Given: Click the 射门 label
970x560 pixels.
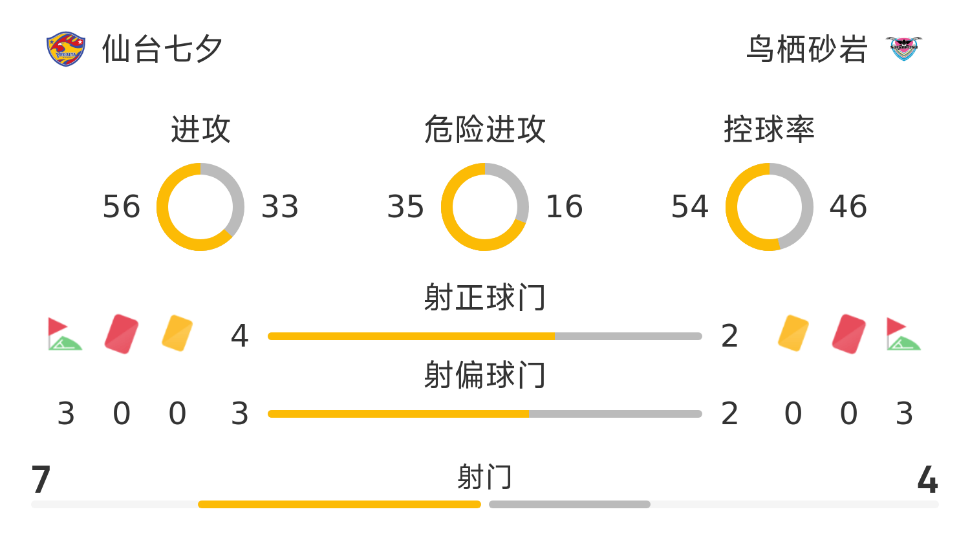Looking at the screenshot, I should 485,477.
